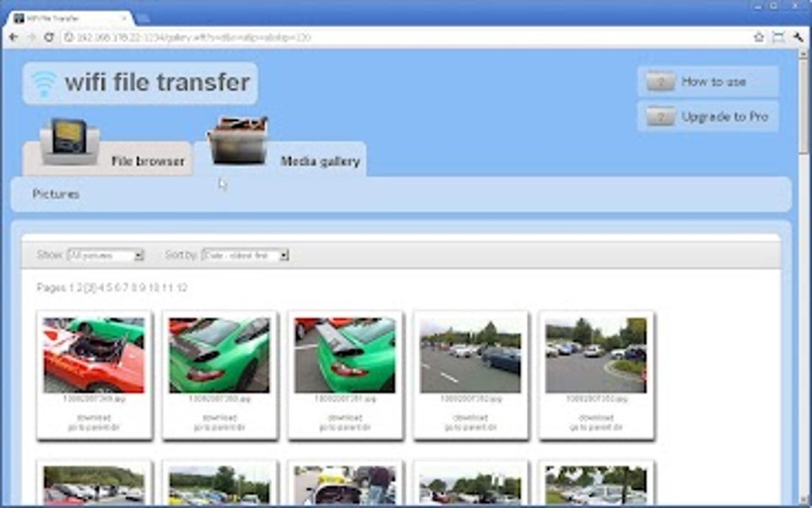Open the red race car thumbnail
The image size is (812, 508).
point(94,355)
